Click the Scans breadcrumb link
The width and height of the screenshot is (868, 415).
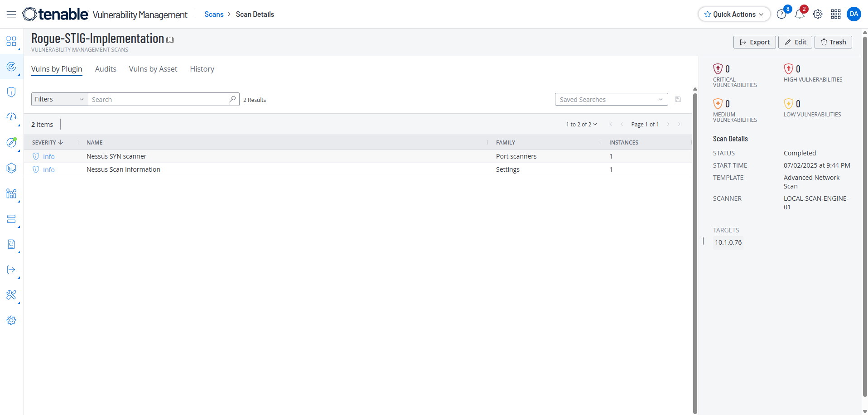(x=214, y=14)
